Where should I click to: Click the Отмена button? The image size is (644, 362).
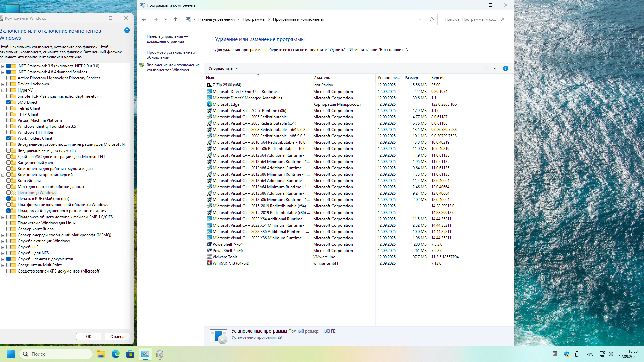(117, 337)
